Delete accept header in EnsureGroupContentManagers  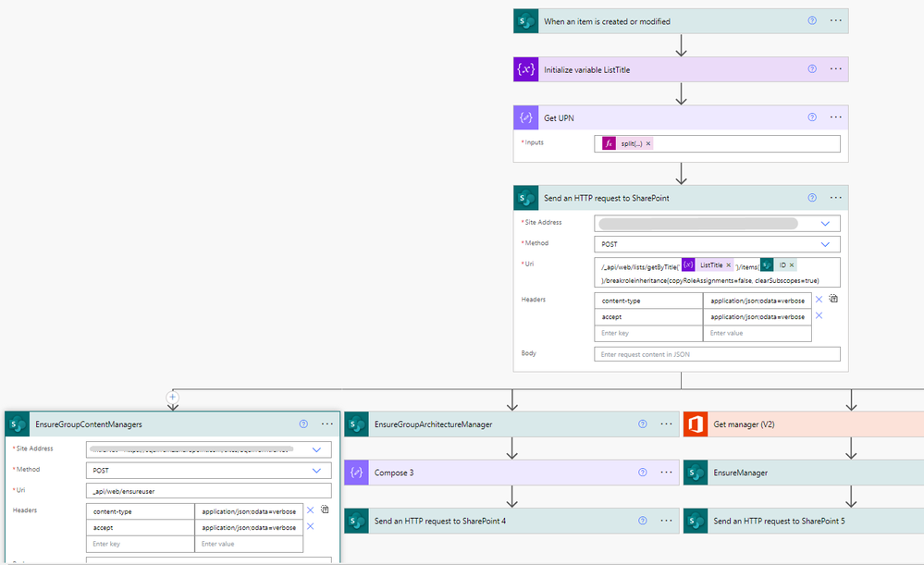tap(310, 526)
